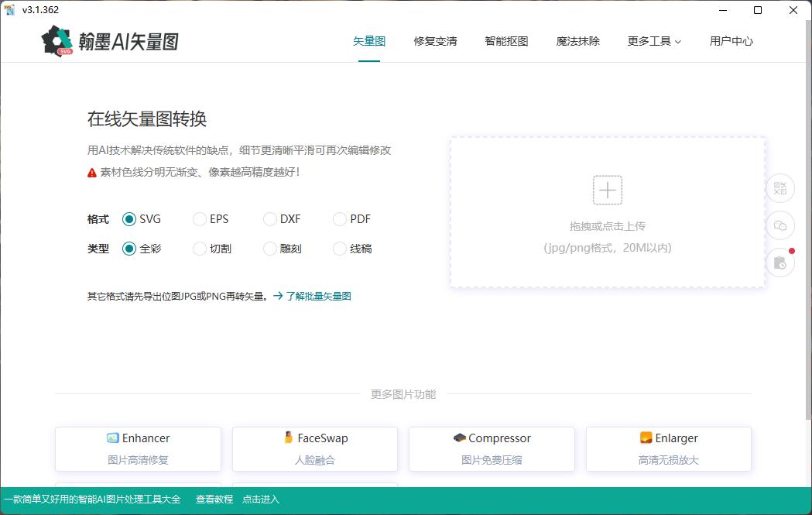Open the FaceSwap 人脸融合 tool
The image size is (812, 515).
[x=314, y=448]
